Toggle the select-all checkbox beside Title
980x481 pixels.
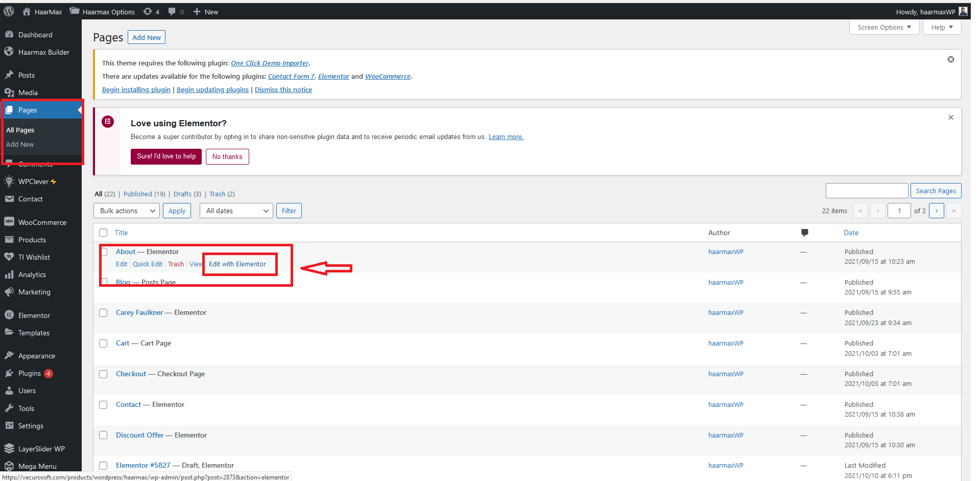[103, 233]
